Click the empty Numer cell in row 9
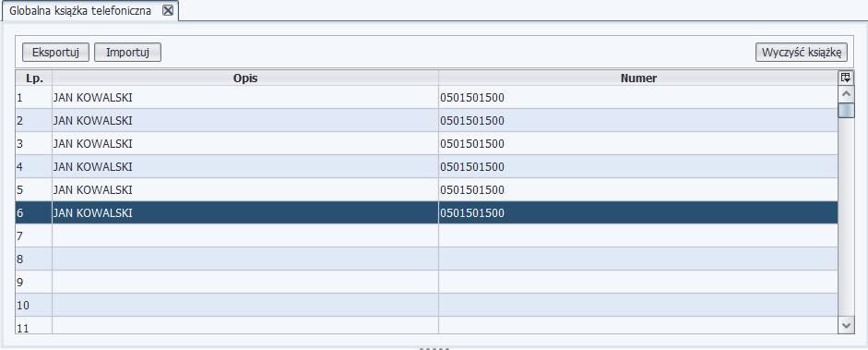Image resolution: width=868 pixels, height=350 pixels. [x=638, y=282]
